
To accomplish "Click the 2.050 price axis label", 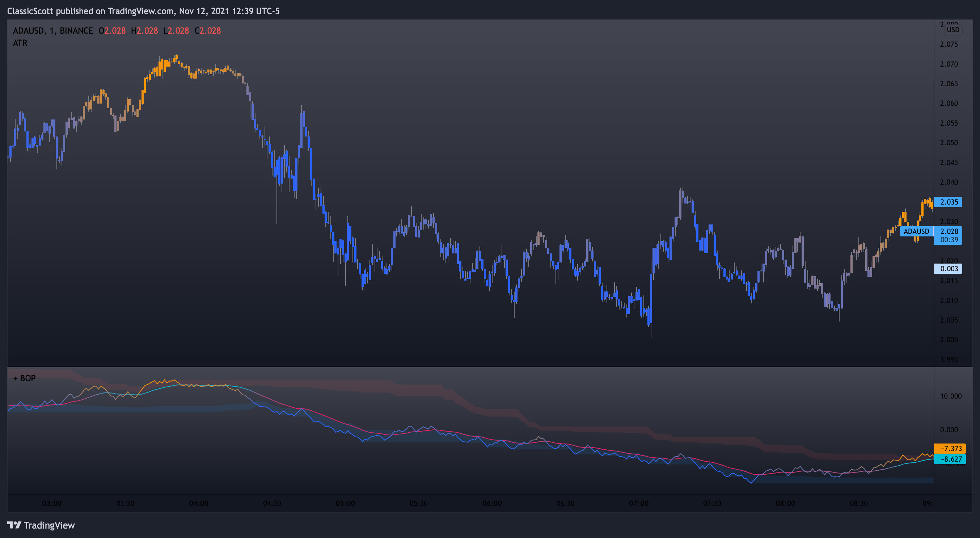I will coord(949,143).
